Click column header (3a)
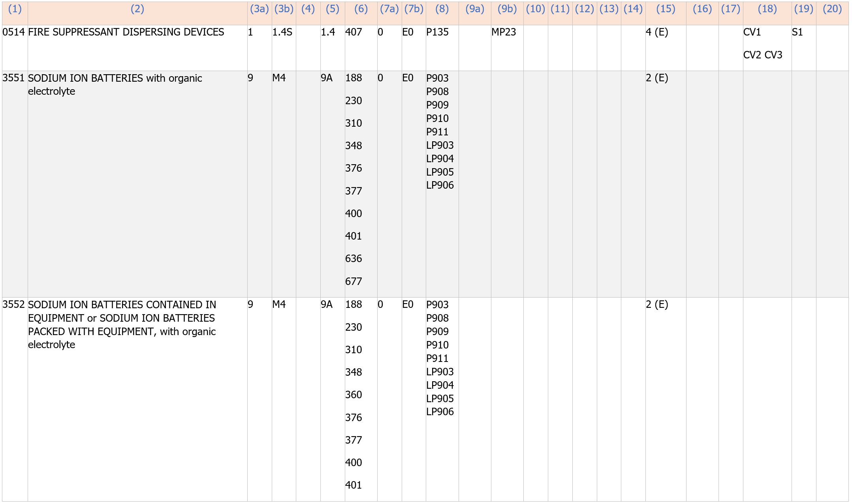The image size is (852, 504). pos(259,9)
